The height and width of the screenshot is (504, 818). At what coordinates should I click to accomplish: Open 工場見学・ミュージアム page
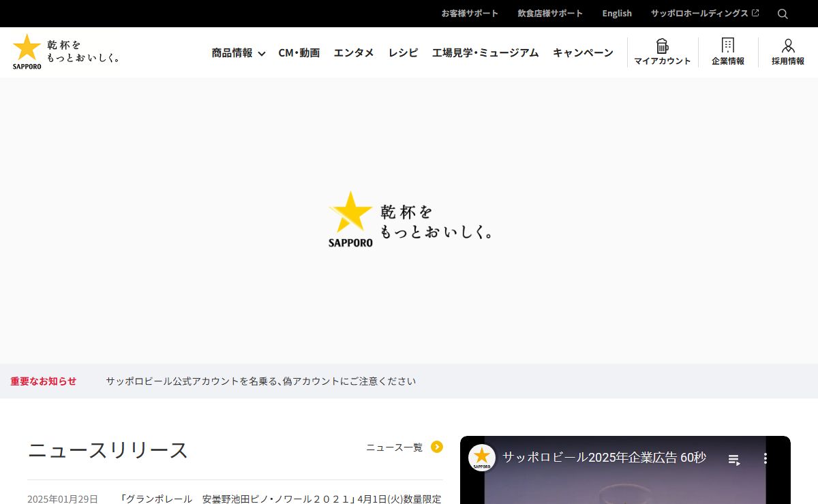pos(485,52)
